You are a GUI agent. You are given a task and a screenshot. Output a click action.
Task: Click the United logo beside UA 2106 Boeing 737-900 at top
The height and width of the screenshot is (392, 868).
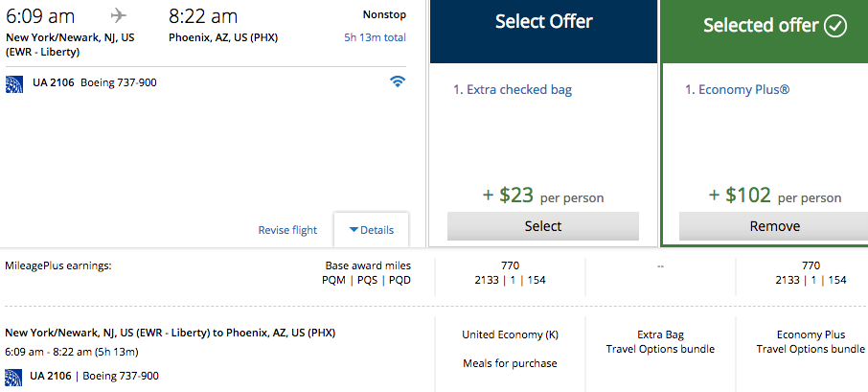tap(14, 83)
